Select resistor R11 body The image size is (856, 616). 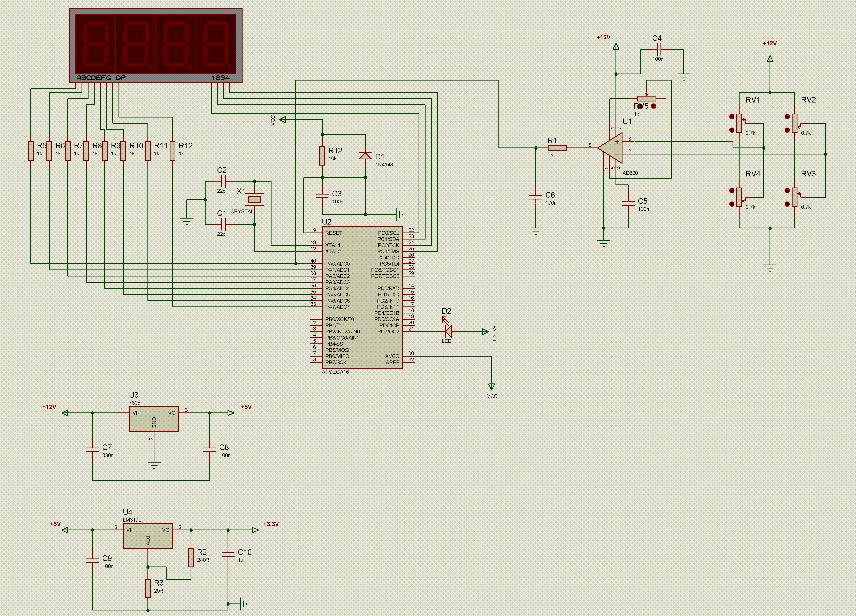[x=148, y=151]
